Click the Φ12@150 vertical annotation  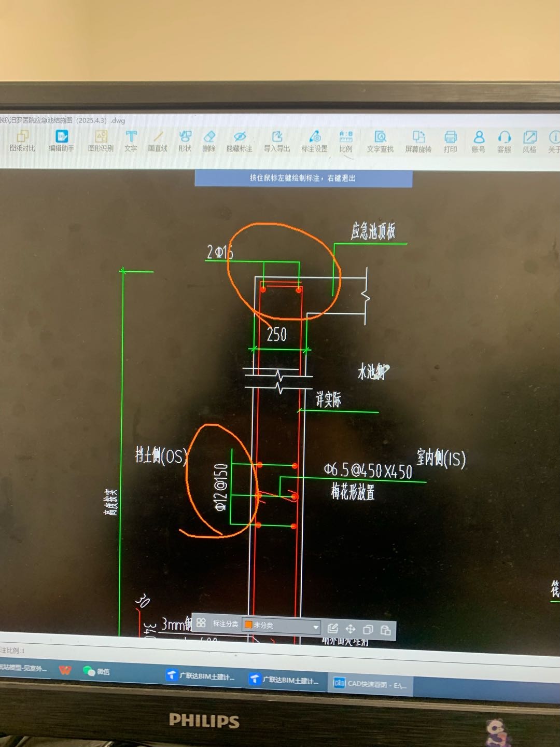(x=221, y=487)
